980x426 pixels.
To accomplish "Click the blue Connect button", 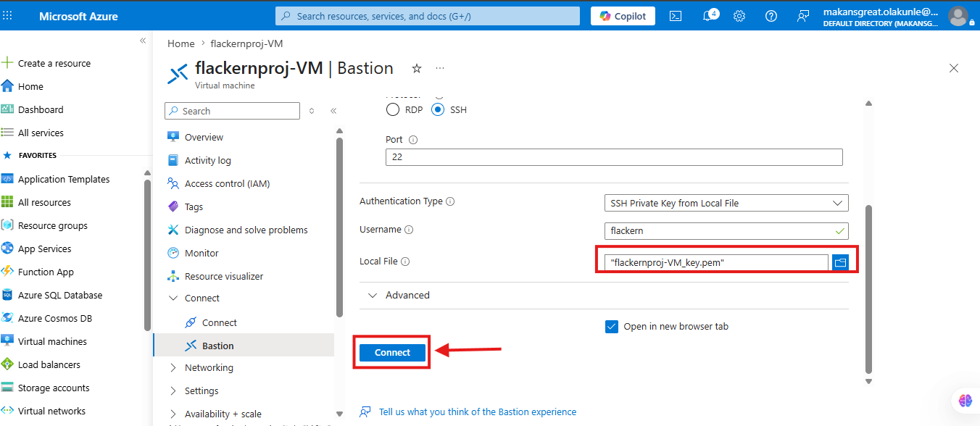I will click(x=393, y=352).
